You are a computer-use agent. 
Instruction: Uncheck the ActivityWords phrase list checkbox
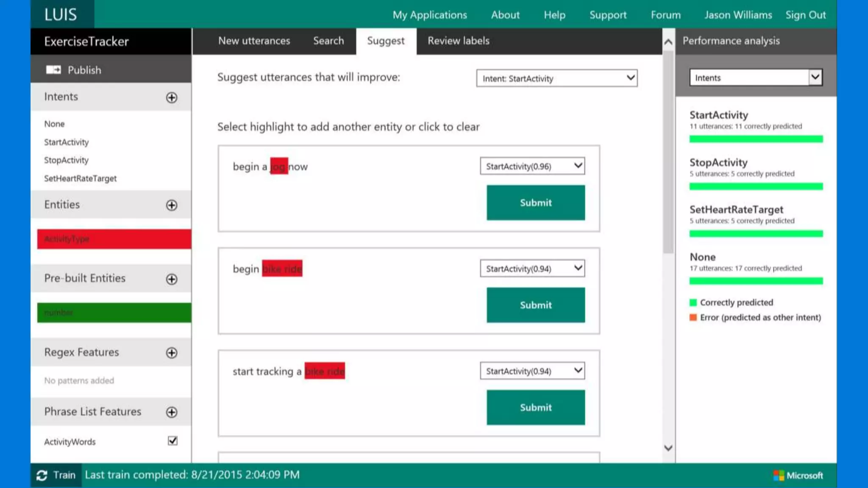[172, 441]
